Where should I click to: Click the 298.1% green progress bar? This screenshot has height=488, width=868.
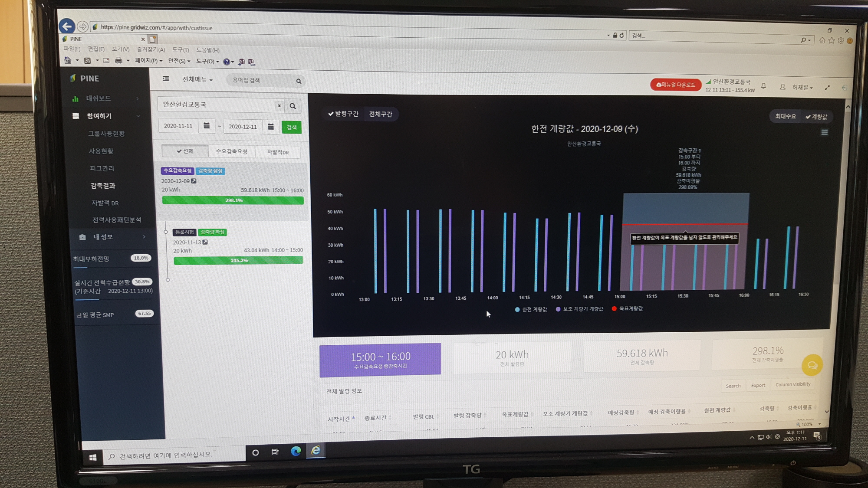pos(233,200)
